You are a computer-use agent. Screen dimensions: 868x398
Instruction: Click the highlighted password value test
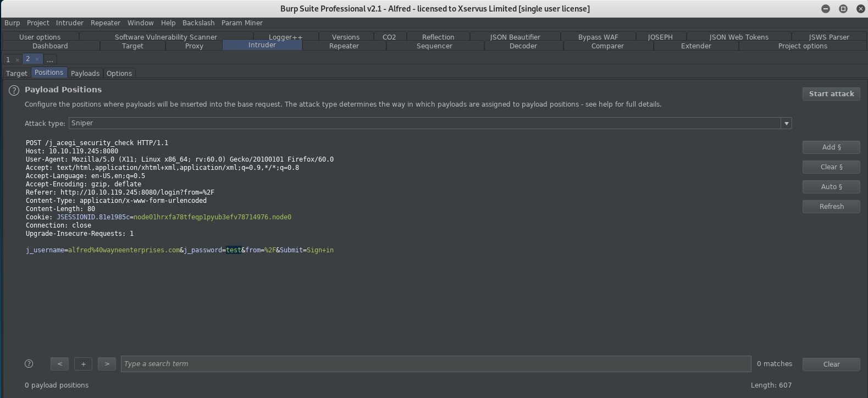tap(234, 250)
